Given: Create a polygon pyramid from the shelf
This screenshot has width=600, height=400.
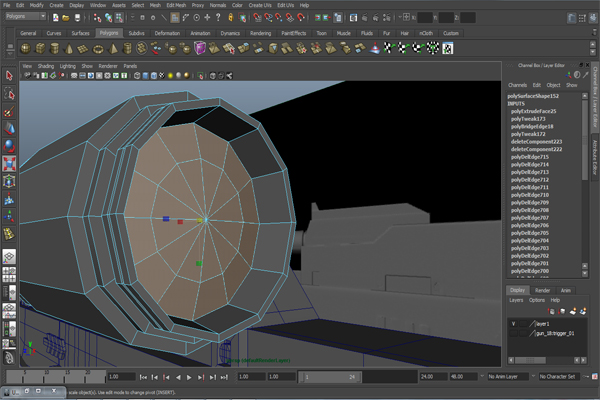Looking at the screenshot, I should tap(113, 49).
